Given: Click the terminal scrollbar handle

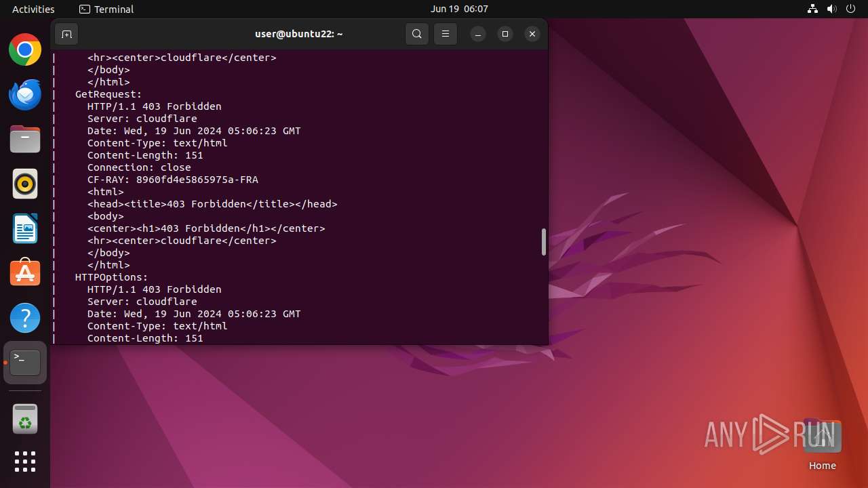Looking at the screenshot, I should pyautogui.click(x=543, y=242).
